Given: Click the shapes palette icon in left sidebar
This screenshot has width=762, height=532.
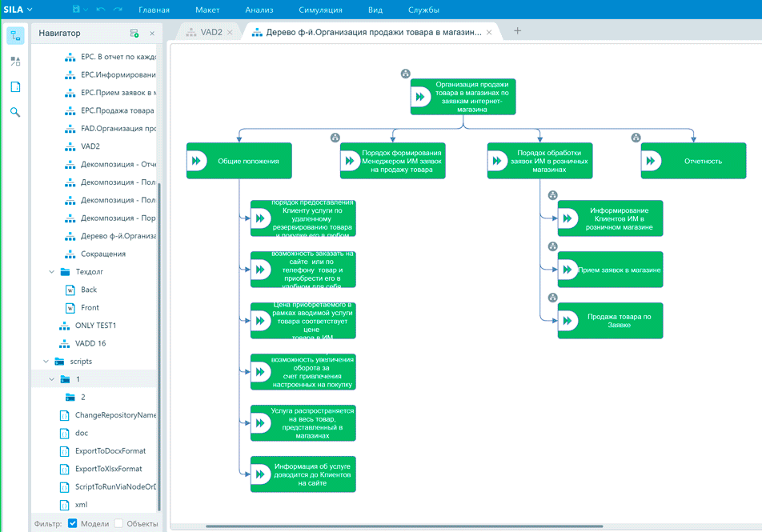Looking at the screenshot, I should 15,61.
